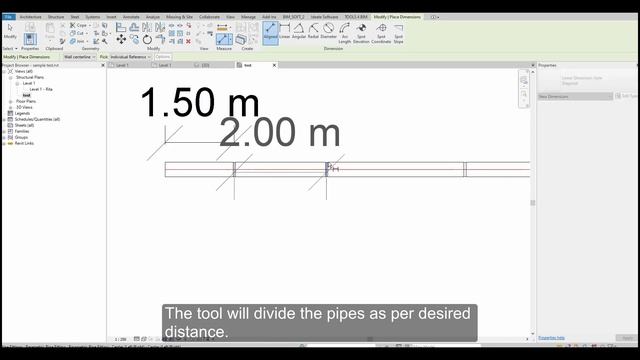The width and height of the screenshot is (640, 360).
Task: Open the Select panel dropdown
Action: (x=10, y=49)
